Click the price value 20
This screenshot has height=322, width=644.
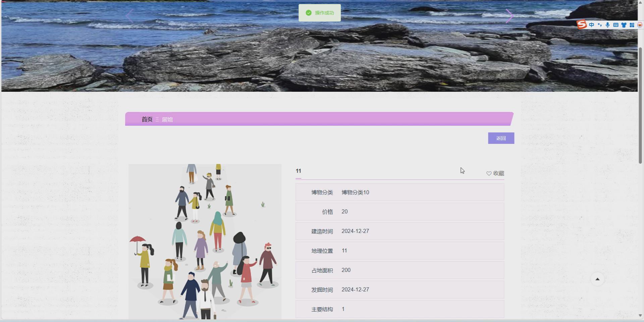[x=344, y=212]
